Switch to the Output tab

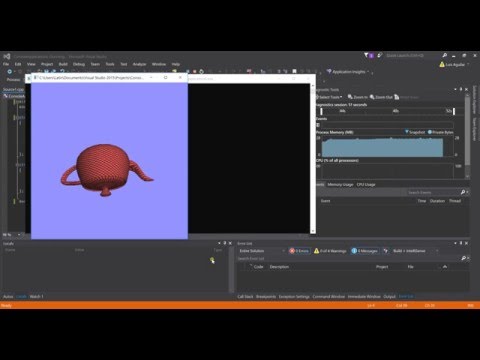pos(389,296)
